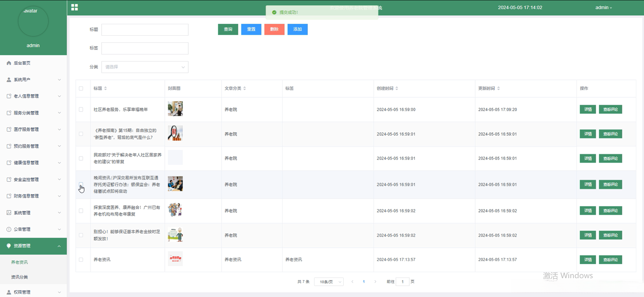This screenshot has height=297, width=644.
Task: Click the 查询 button
Action: pyautogui.click(x=228, y=29)
